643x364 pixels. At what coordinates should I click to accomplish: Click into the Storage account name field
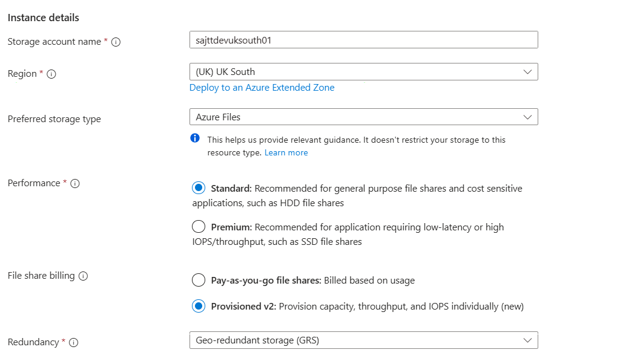point(363,40)
